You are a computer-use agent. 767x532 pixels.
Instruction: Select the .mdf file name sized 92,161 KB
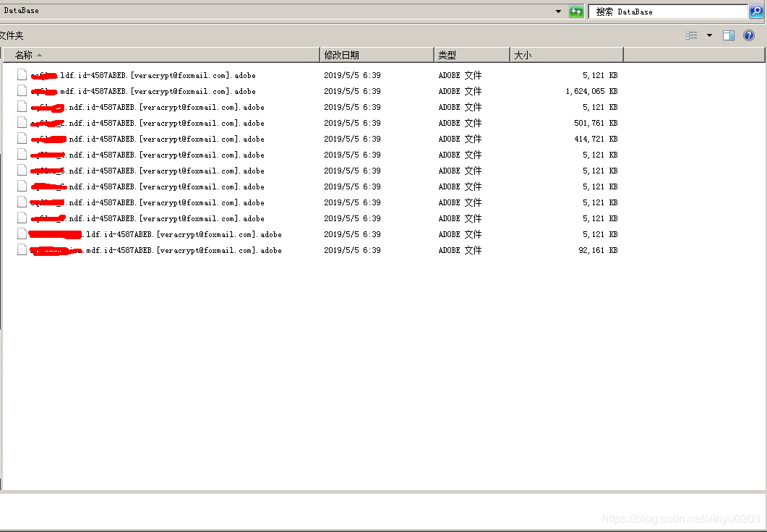155,250
